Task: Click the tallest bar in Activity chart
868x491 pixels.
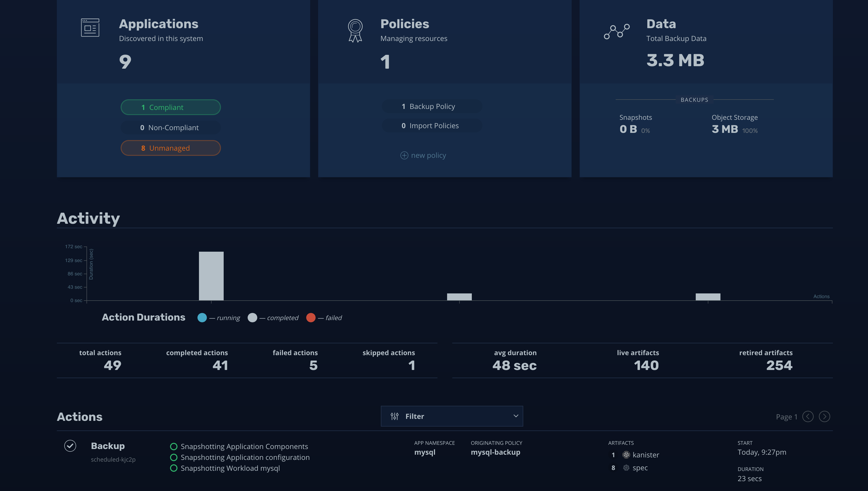Action: 211,276
